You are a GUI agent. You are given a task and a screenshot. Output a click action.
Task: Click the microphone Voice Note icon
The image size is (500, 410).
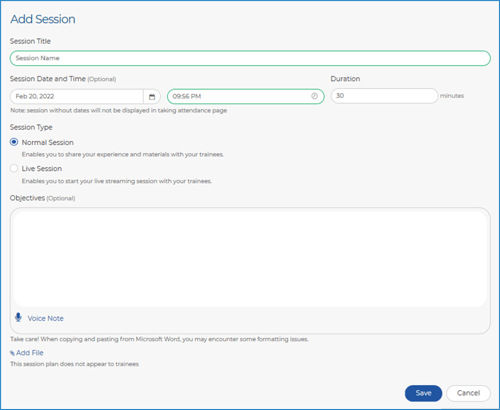[x=18, y=317]
